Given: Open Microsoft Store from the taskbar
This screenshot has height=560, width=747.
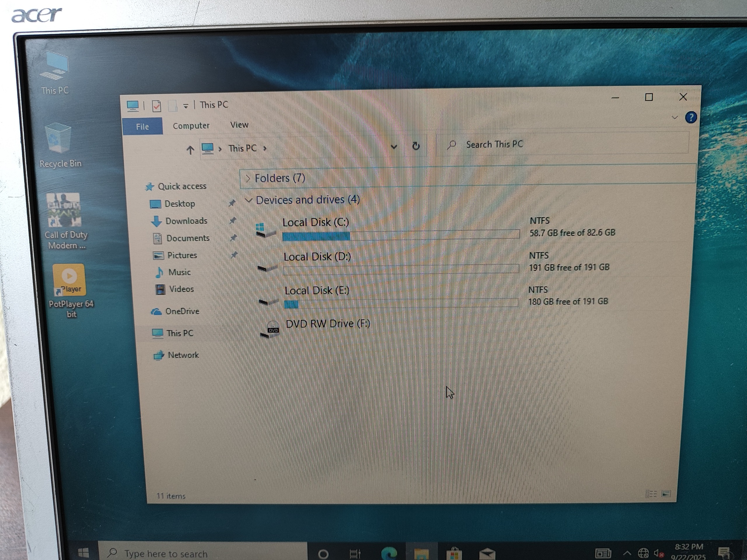Looking at the screenshot, I should pos(454,554).
